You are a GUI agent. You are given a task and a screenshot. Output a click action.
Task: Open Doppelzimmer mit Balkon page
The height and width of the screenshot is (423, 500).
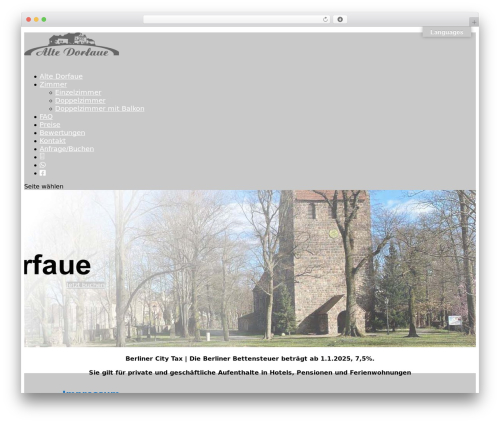100,109
